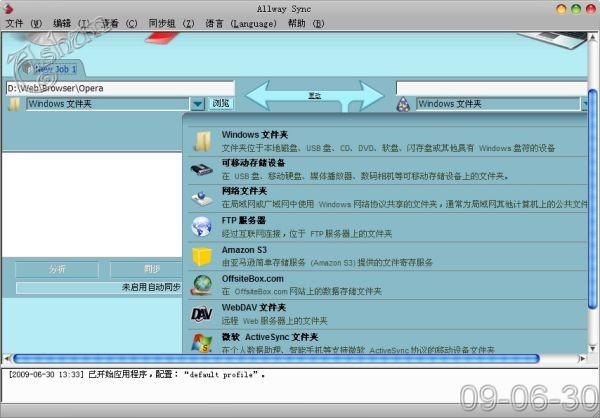Click the FTP server description text line
The width and height of the screenshot is (600, 418).
point(307,233)
